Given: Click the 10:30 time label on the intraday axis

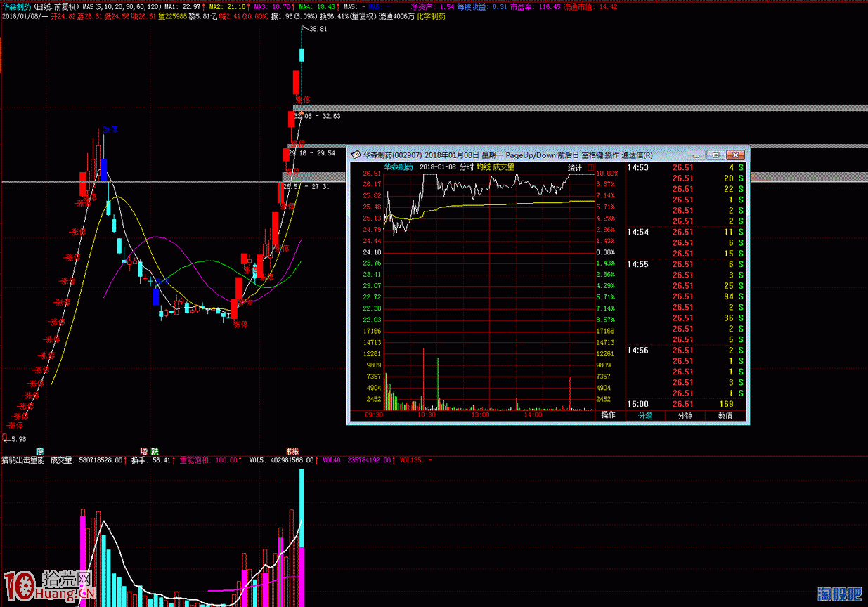Looking at the screenshot, I should 427,415.
